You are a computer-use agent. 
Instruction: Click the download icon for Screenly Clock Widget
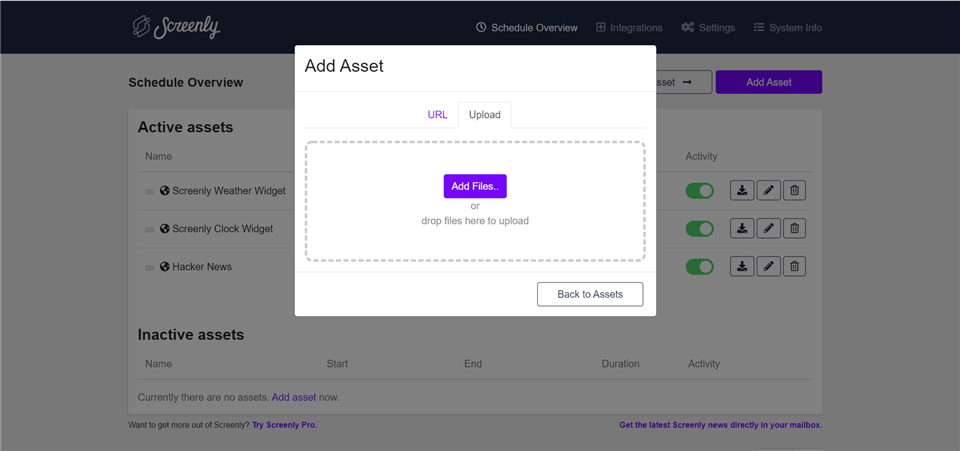tap(742, 228)
